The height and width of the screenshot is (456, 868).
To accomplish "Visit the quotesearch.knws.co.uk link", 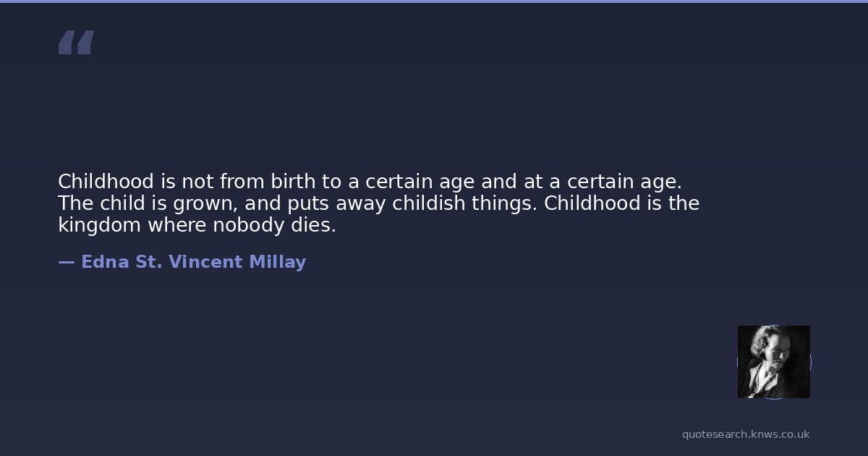I will (x=745, y=434).
